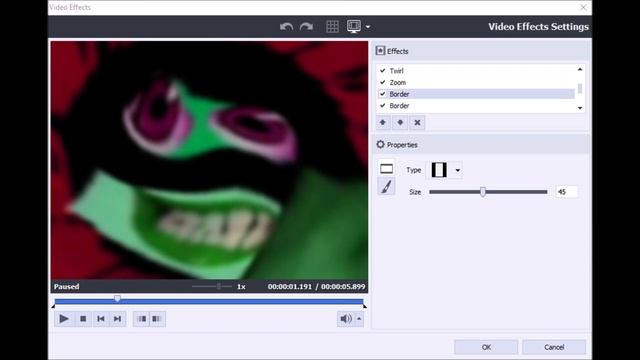Select the highlighted Border effect row

pyautogui.click(x=476, y=94)
